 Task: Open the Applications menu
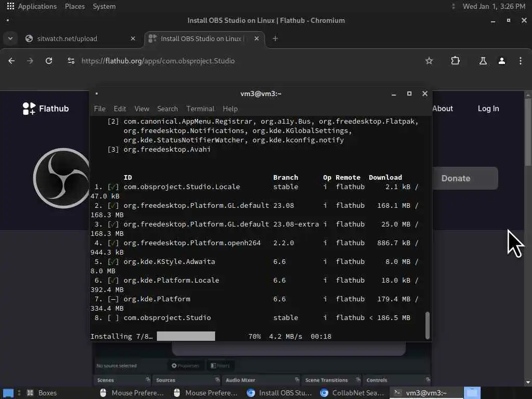click(32, 6)
